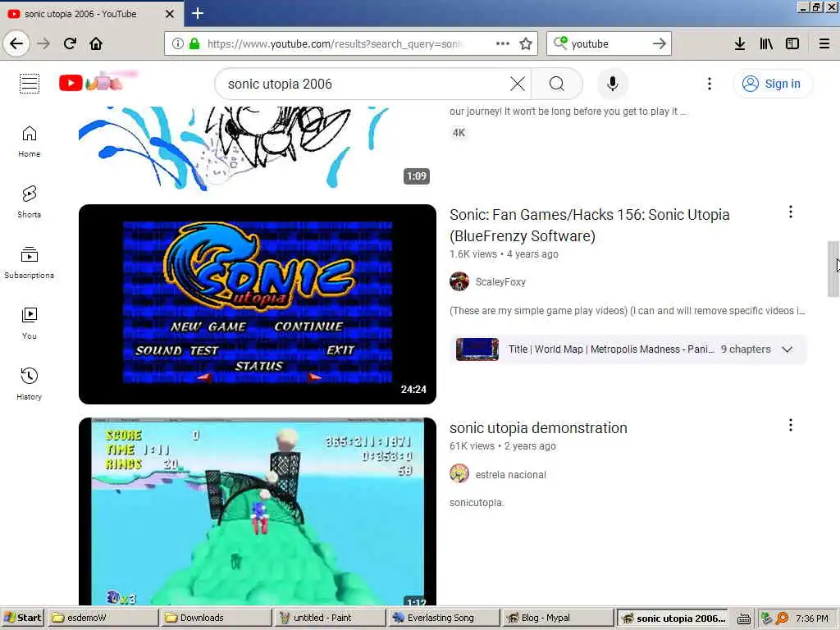Switch to untitled - Paint in taskbar

pos(330,618)
